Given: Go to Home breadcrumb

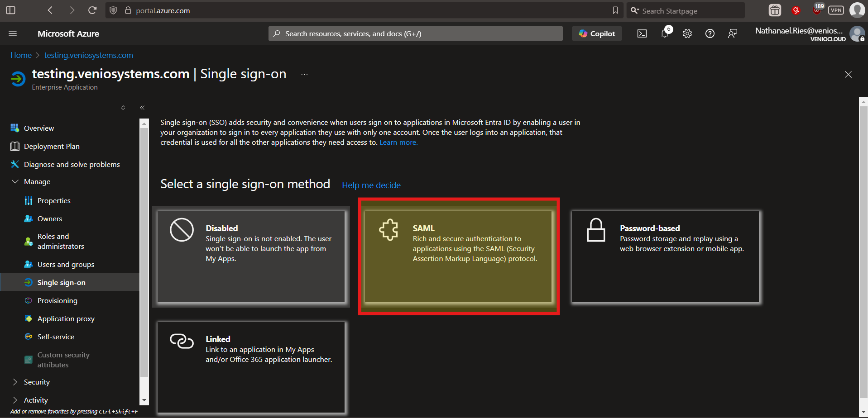Looking at the screenshot, I should [21, 55].
